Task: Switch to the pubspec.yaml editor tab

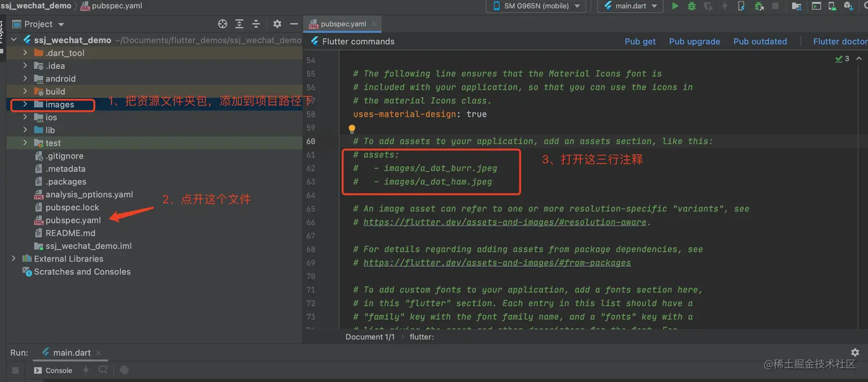Action: coord(343,24)
